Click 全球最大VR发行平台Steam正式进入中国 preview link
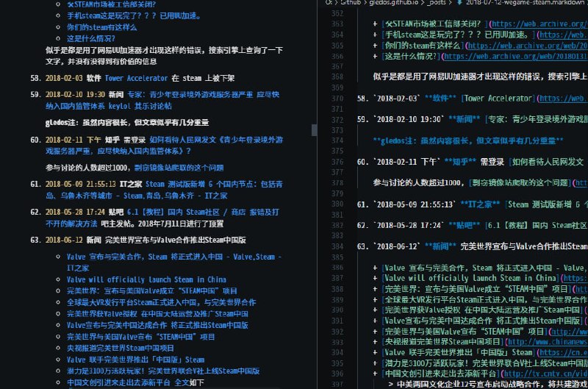The height and width of the screenshot is (389, 588). [x=161, y=301]
